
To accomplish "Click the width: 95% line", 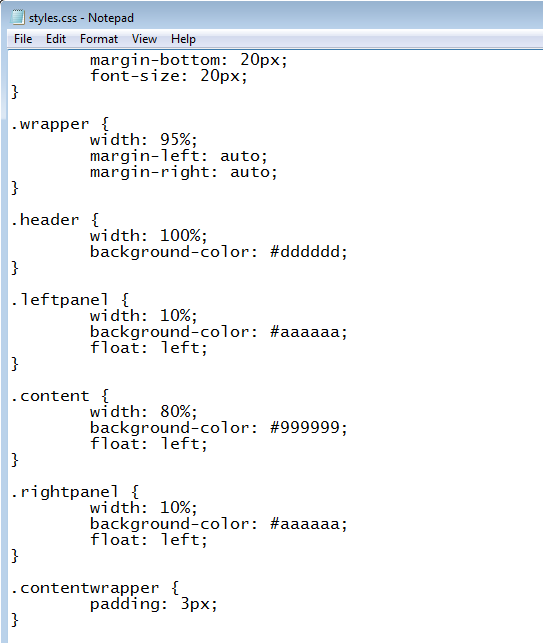I will click(x=144, y=140).
